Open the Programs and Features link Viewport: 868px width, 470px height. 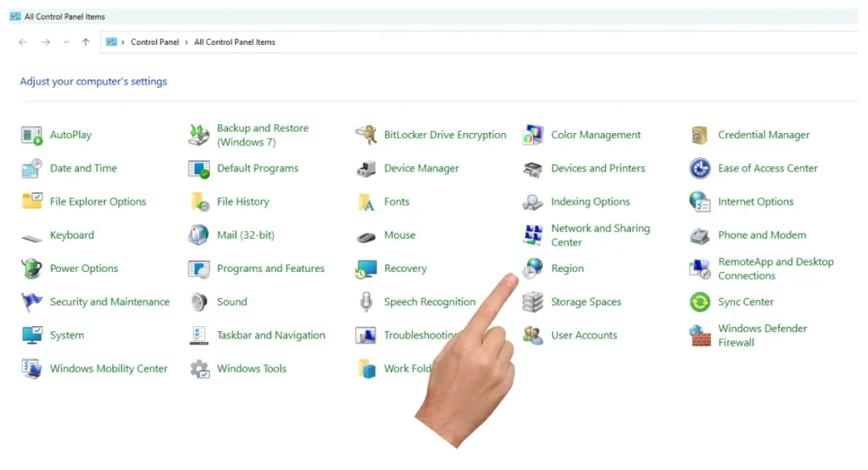270,268
